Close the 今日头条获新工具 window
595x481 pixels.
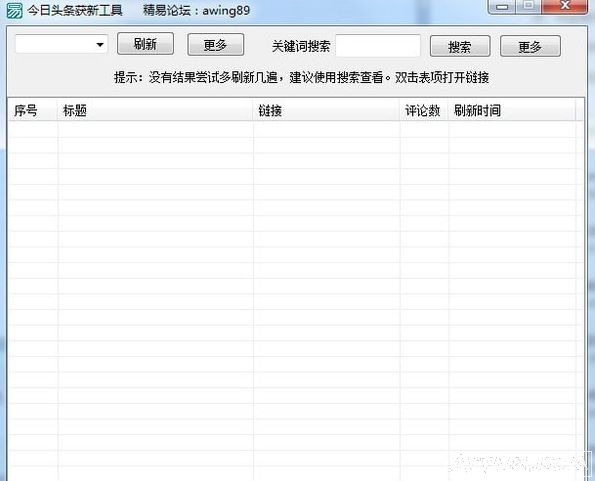pos(565,6)
